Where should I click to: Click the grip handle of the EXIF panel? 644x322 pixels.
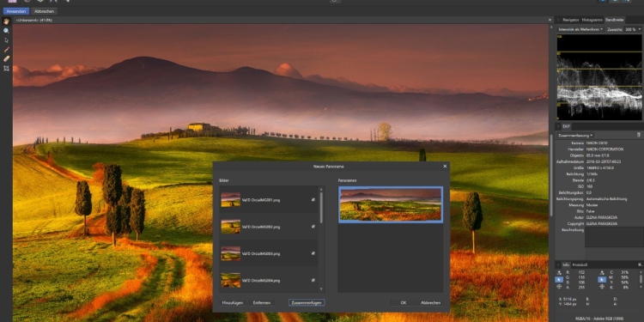(x=558, y=126)
